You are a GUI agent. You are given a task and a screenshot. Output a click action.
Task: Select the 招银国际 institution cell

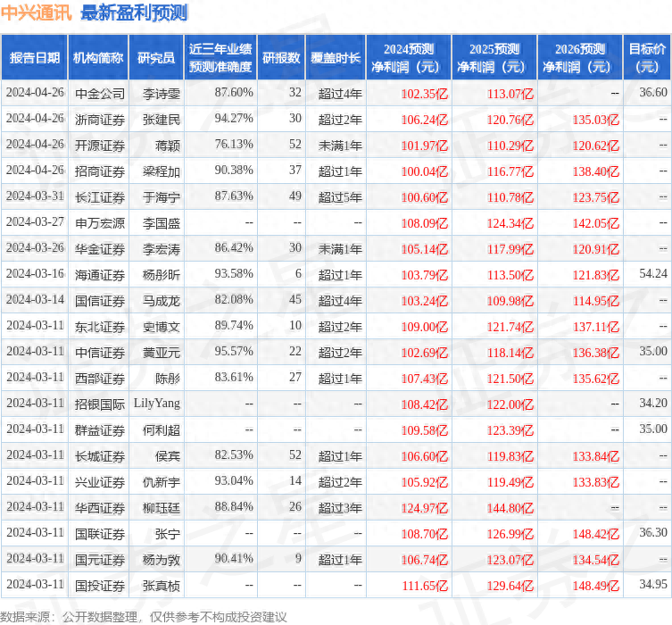click(100, 404)
